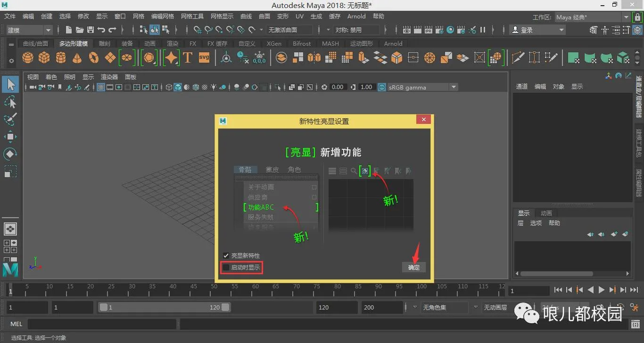Click the Quad Draw pencil shelf icon
Image resolution: width=644 pixels, height=343 pixels.
click(551, 57)
